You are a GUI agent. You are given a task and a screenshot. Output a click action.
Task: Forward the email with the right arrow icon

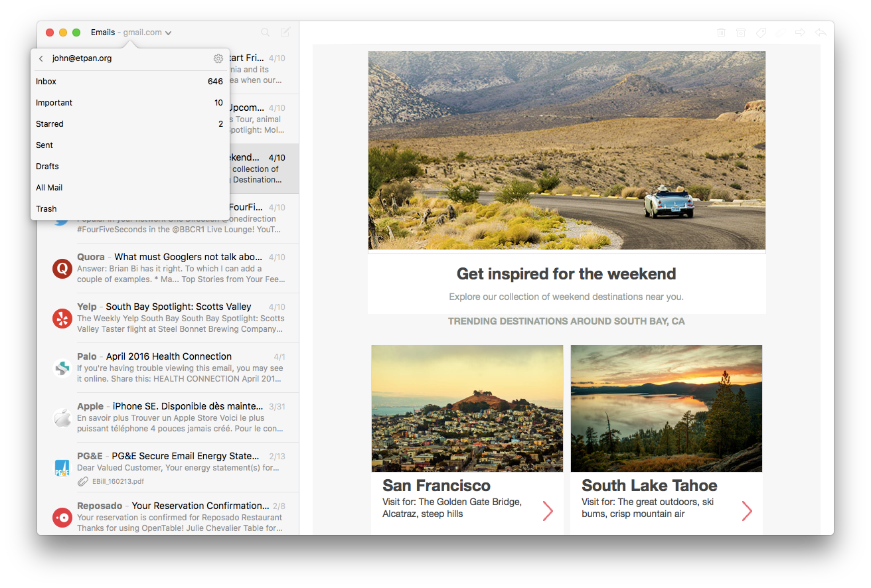coord(800,32)
